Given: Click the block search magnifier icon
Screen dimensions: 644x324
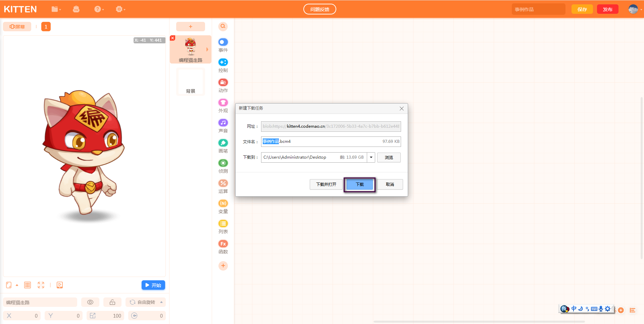Looking at the screenshot, I should click(223, 26).
